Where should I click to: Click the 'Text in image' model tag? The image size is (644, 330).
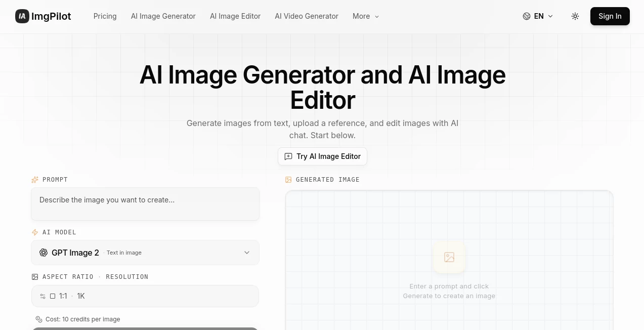pos(124,253)
